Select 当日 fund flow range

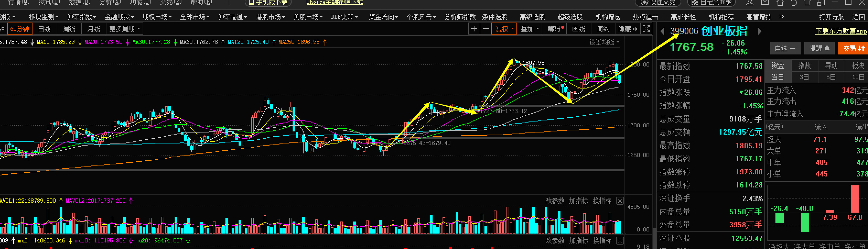(778, 77)
